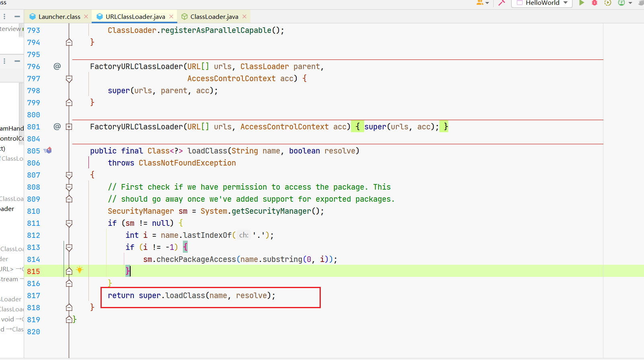Collapse the if (sm != null) block on line 811
The width and height of the screenshot is (644, 360).
[69, 223]
